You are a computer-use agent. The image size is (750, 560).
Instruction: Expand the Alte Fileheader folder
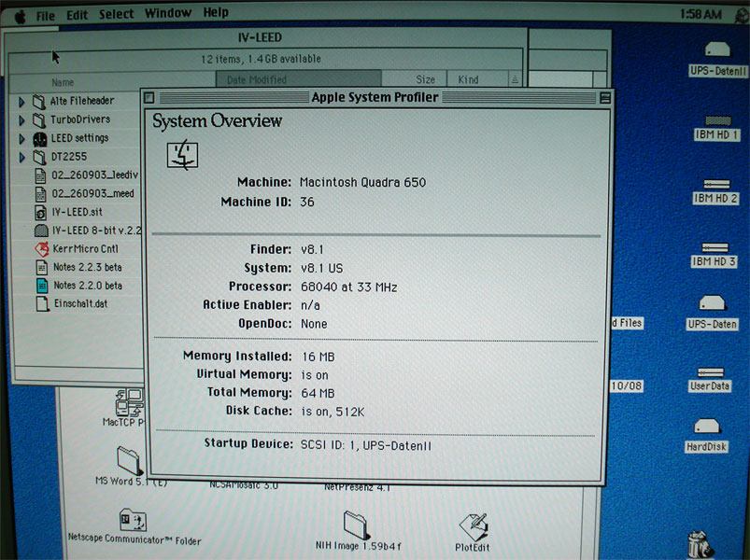21,102
